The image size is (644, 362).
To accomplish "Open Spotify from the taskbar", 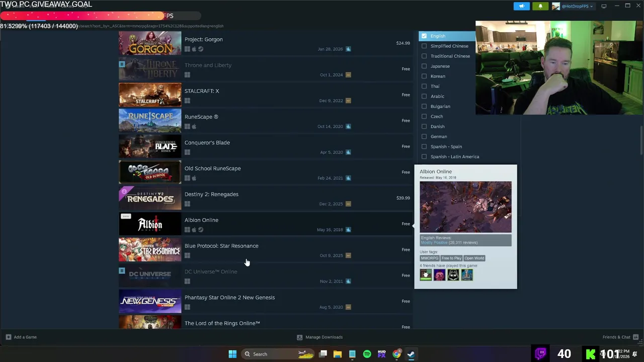I will tap(367, 354).
